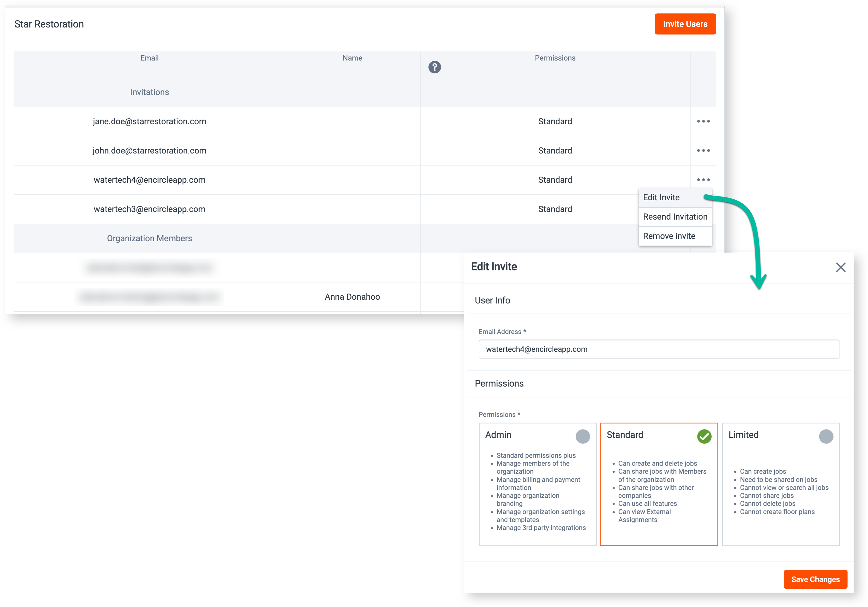Click Remove invite menu option
868x607 pixels.
pos(669,236)
